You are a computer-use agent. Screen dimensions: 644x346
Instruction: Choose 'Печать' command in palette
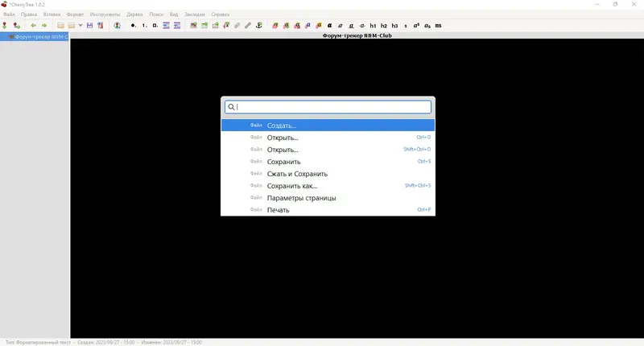pos(328,210)
